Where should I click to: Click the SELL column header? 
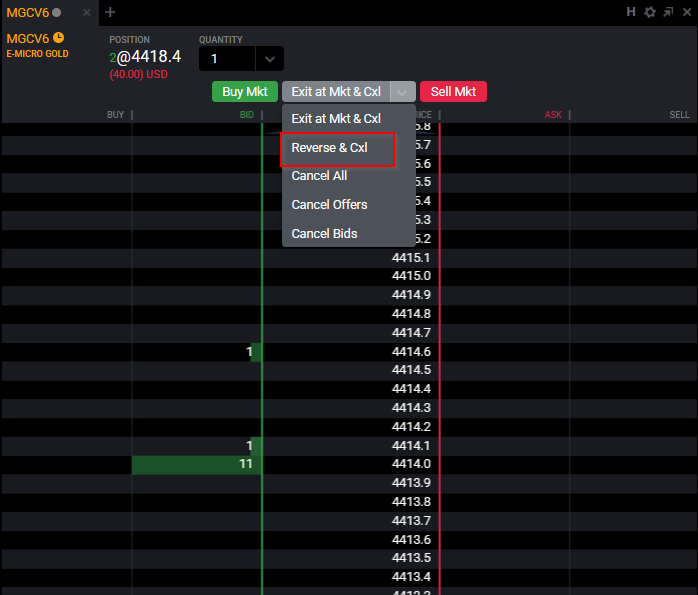coord(679,115)
